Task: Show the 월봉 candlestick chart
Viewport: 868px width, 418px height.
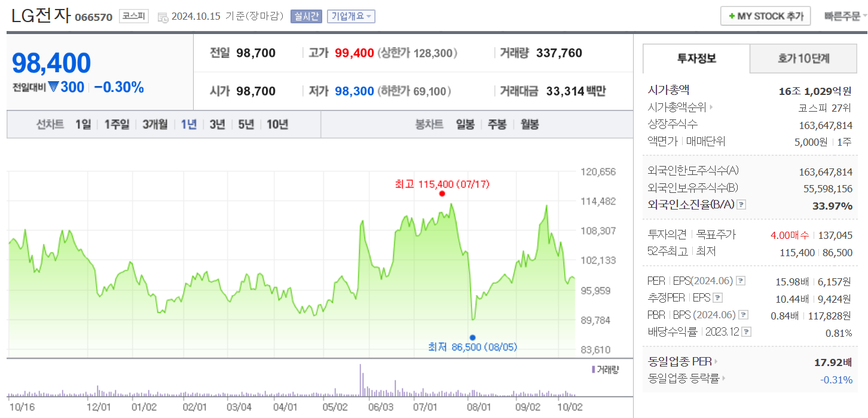Action: click(530, 125)
